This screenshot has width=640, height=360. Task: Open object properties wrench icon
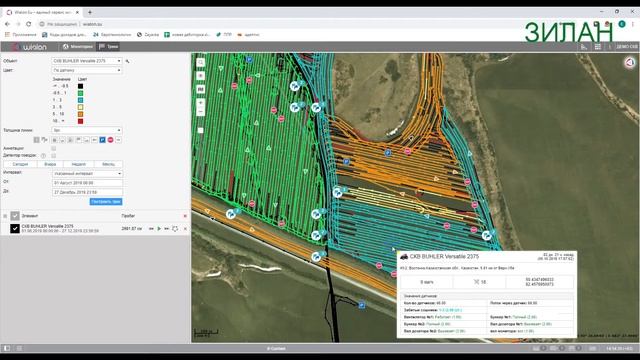(x=127, y=61)
